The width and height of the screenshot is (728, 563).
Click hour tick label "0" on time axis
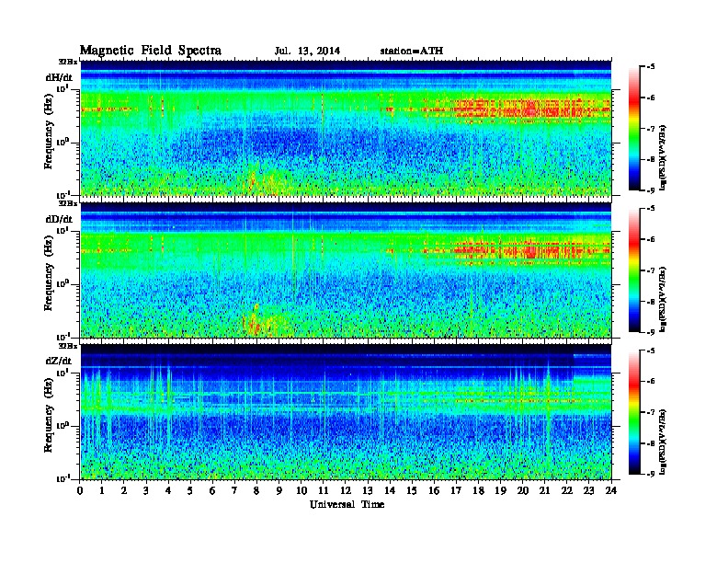(x=80, y=490)
